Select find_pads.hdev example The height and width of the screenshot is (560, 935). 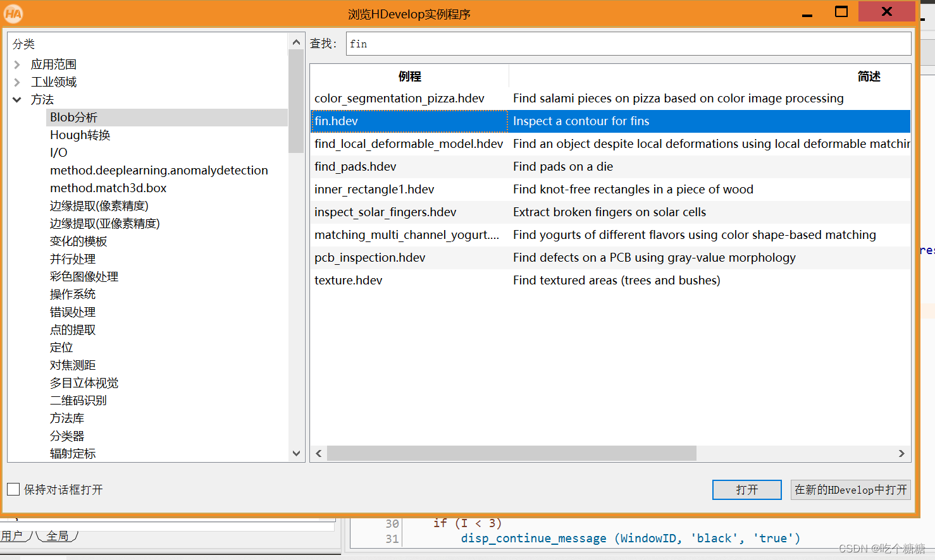610,167
